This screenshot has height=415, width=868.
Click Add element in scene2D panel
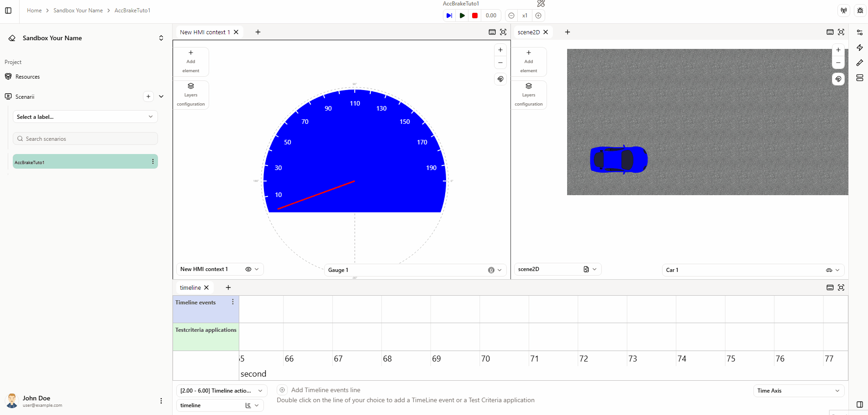click(x=528, y=61)
